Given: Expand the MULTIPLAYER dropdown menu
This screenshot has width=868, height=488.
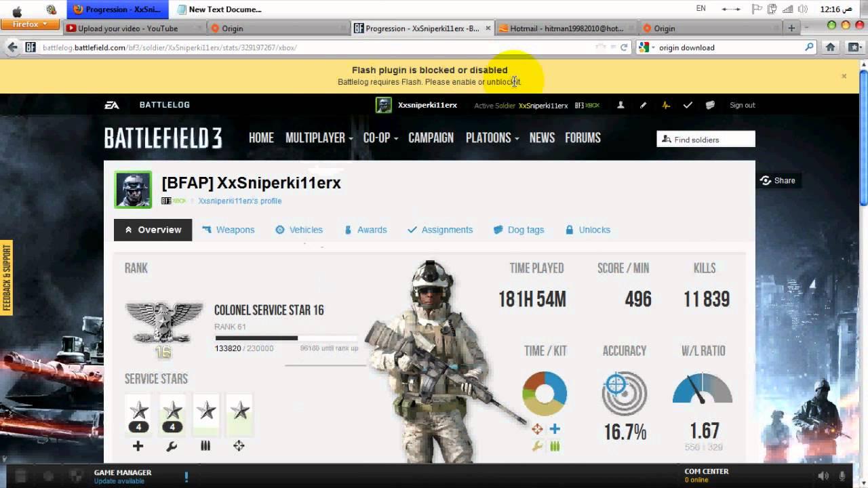Looking at the screenshot, I should [x=319, y=138].
